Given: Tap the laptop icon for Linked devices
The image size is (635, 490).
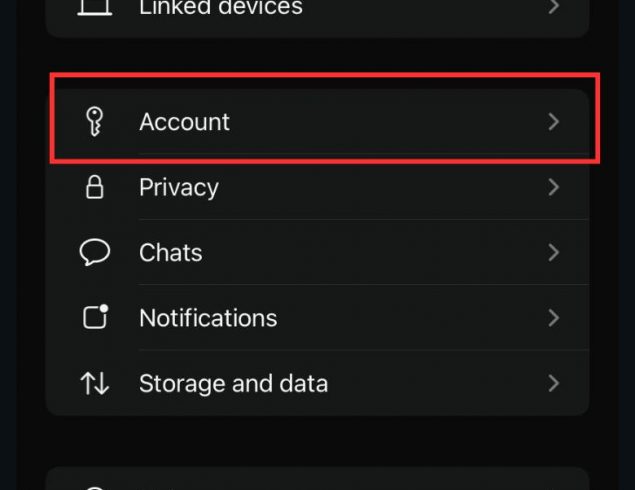Looking at the screenshot, I should click(95, 8).
